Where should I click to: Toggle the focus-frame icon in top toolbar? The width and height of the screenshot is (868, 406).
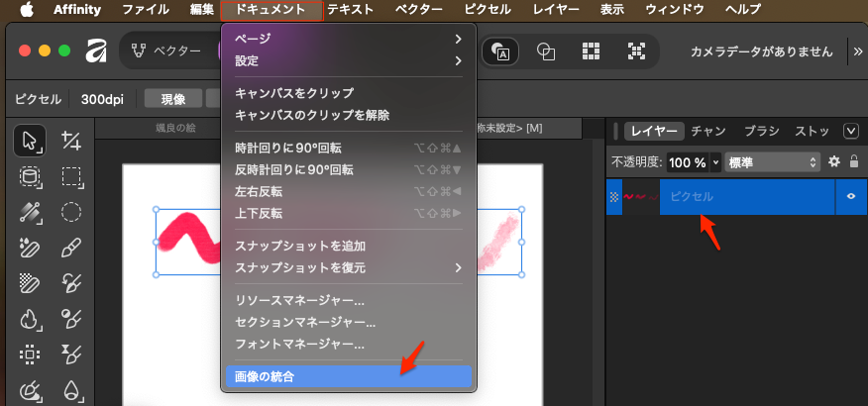tap(637, 51)
